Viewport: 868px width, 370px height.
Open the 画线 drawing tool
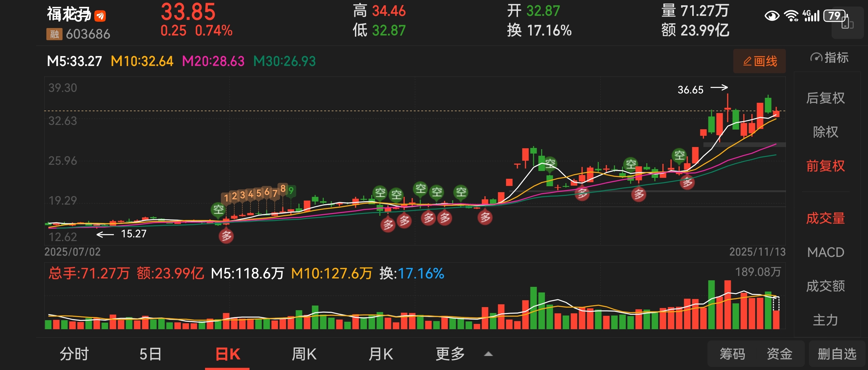(759, 61)
